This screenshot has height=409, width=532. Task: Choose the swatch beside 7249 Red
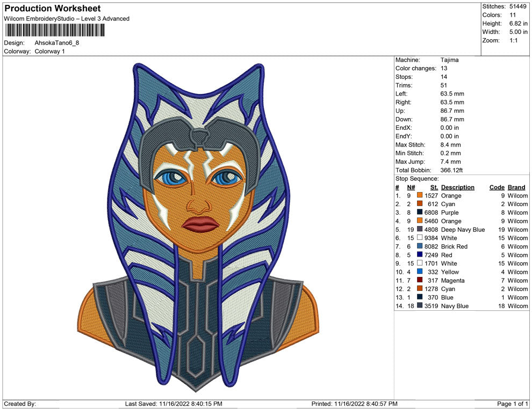[x=420, y=254]
